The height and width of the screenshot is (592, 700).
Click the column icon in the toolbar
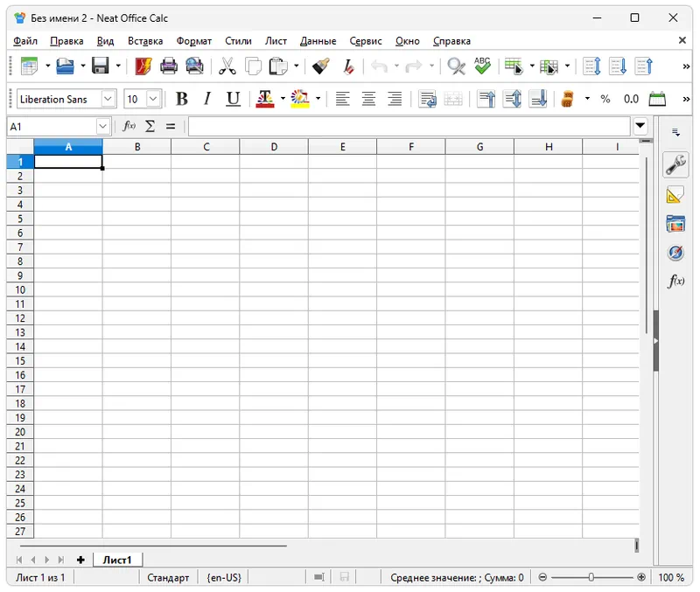pos(549,66)
